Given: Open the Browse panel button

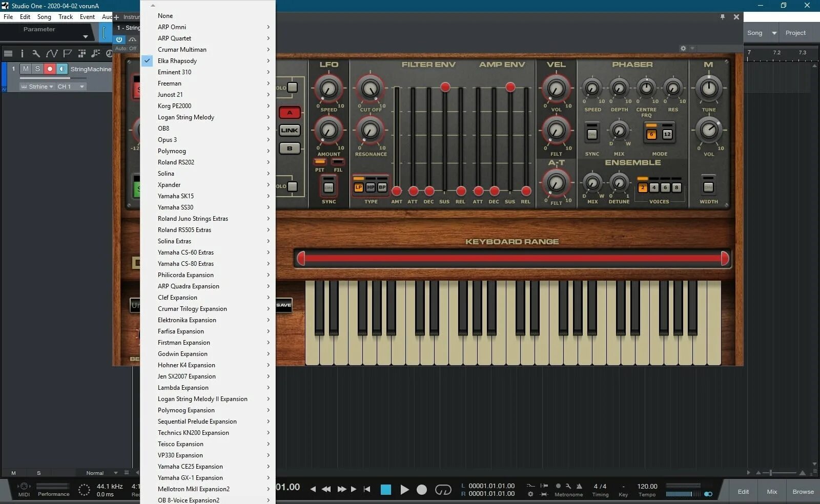Looking at the screenshot, I should point(803,492).
